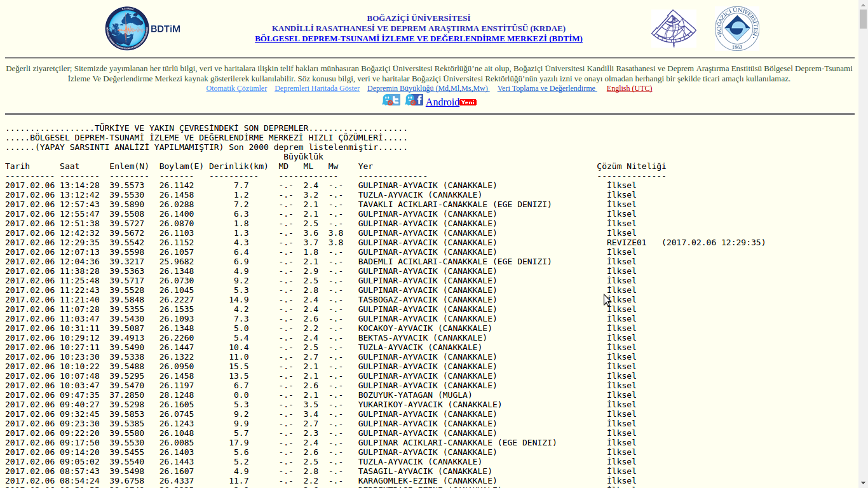Click the vertical scrollbar thumb
The width and height of the screenshot is (868, 488).
click(x=863, y=19)
